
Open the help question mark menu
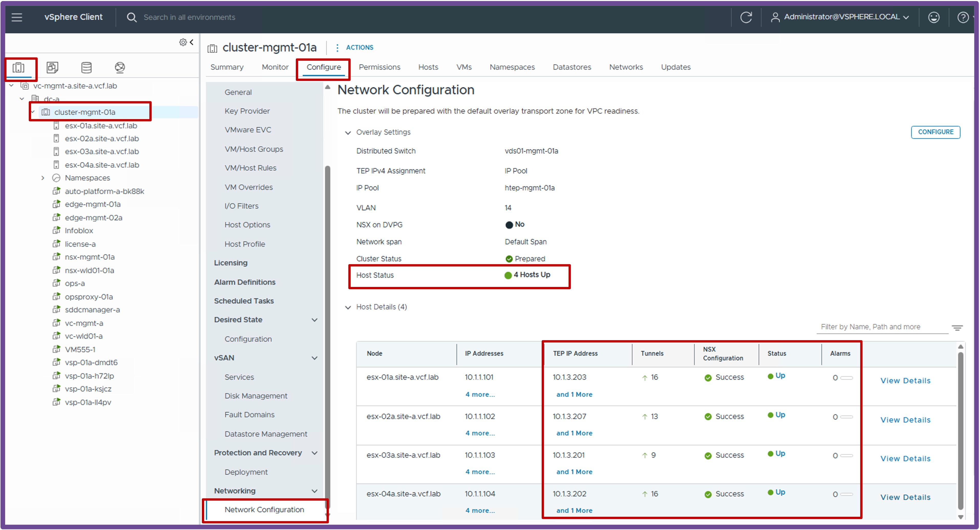(963, 17)
